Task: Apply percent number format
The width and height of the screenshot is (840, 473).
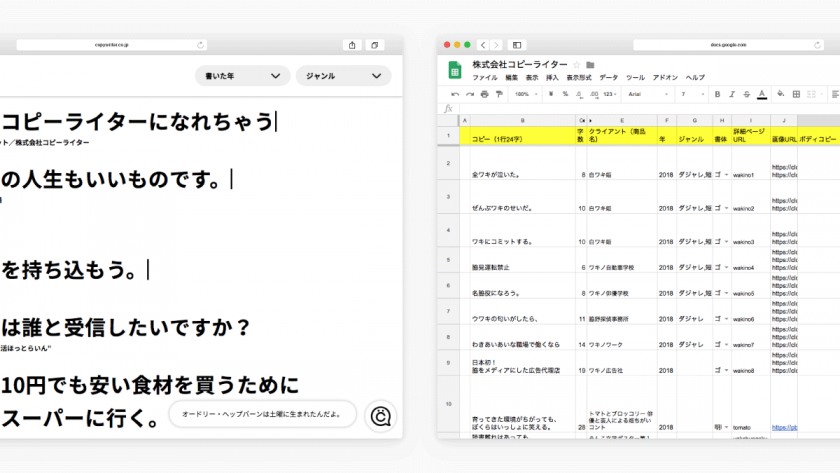Action: (x=565, y=94)
